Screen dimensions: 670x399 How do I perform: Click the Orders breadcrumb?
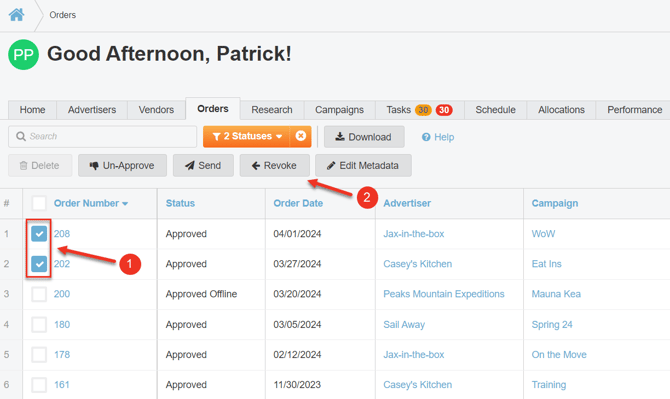[x=62, y=15]
